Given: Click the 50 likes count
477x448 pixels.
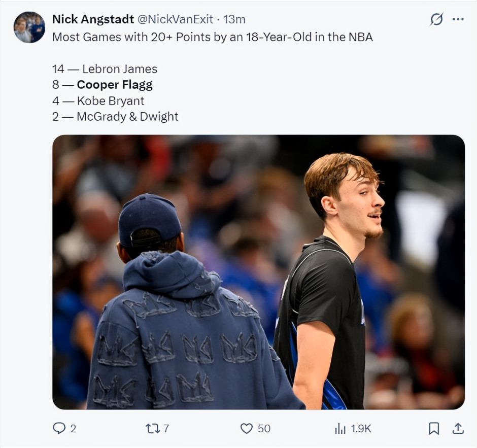Looking at the screenshot, I should 264,429.
